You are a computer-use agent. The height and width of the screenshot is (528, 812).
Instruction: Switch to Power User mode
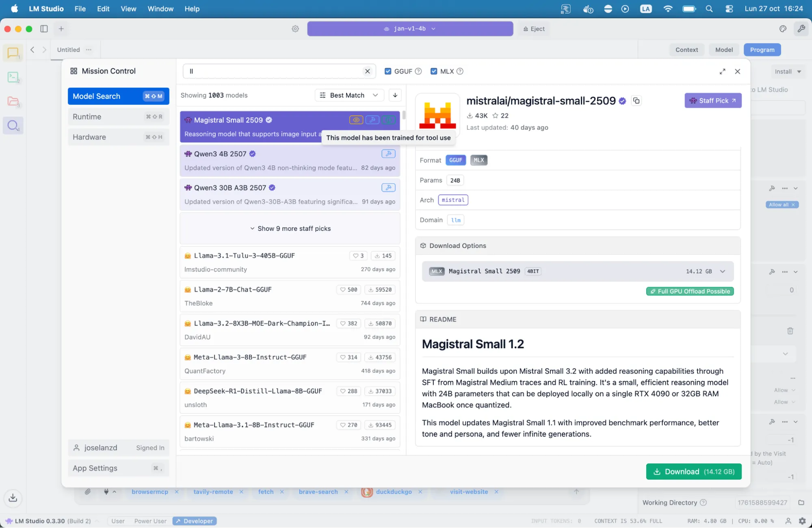tap(150, 521)
